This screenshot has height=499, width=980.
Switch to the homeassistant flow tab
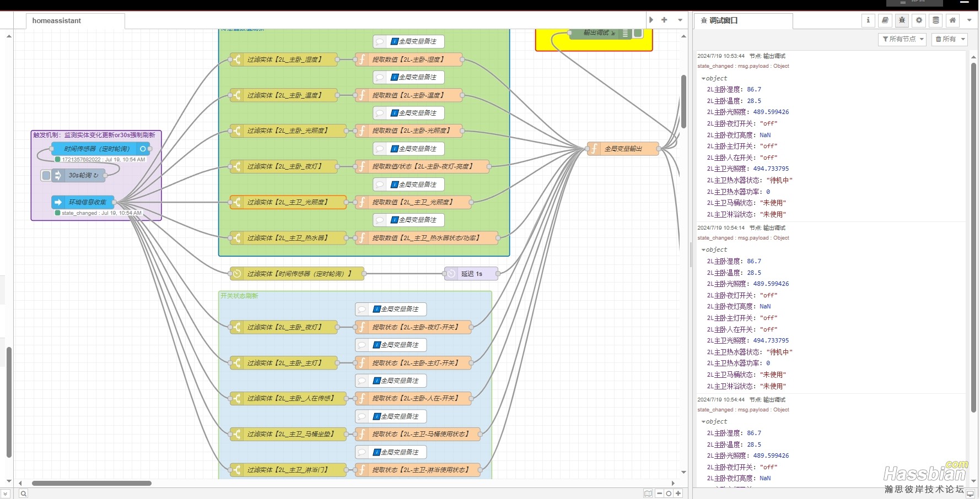(76, 21)
